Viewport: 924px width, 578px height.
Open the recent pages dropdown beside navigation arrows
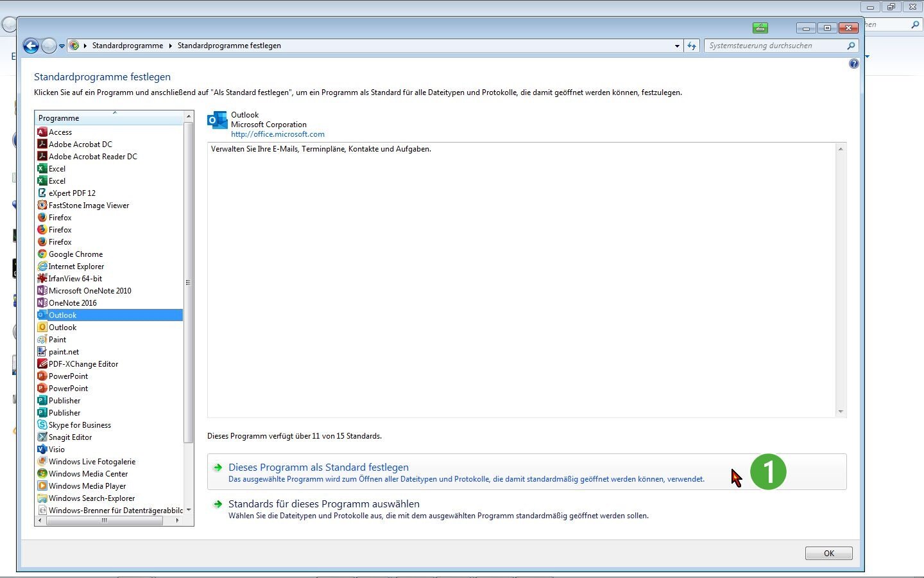pos(62,46)
